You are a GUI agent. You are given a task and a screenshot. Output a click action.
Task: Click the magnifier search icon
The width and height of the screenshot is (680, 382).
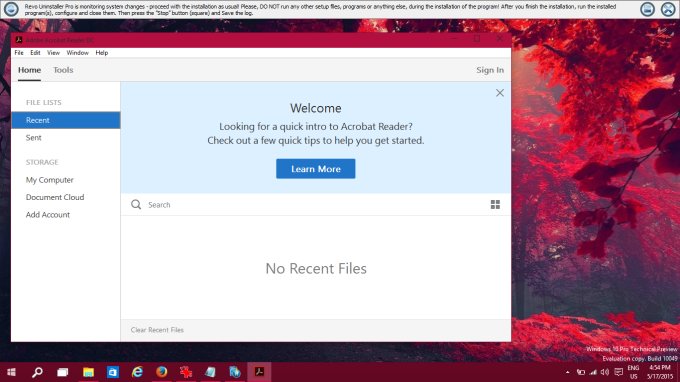[x=136, y=204]
